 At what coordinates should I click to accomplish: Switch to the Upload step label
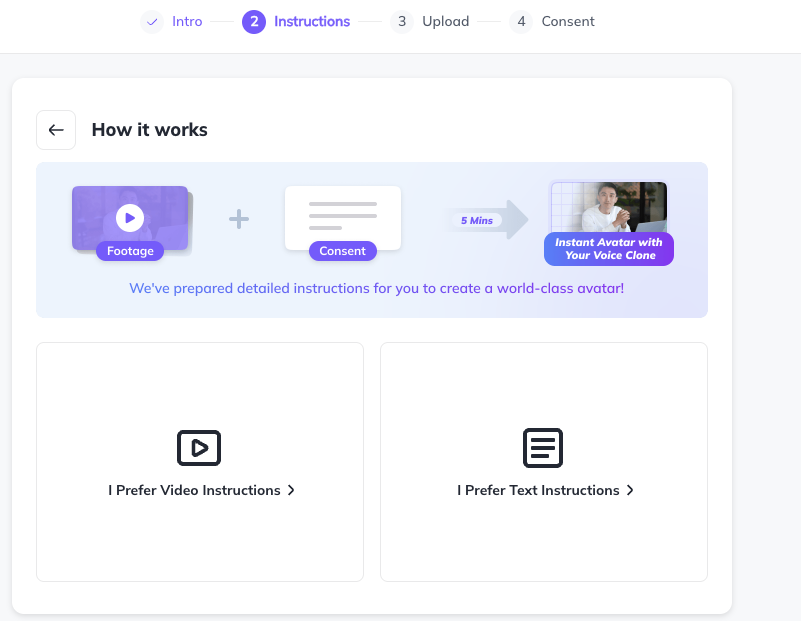click(445, 21)
